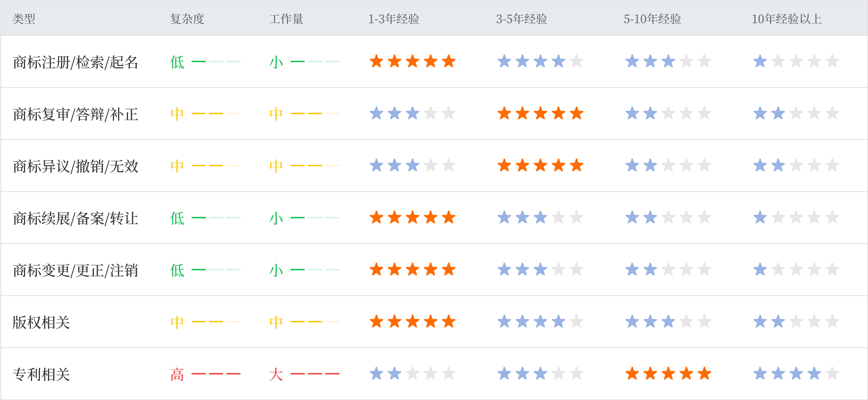Click workload level bar for 商标复审/答辩/补正
The width and height of the screenshot is (868, 400).
pyautogui.click(x=315, y=113)
